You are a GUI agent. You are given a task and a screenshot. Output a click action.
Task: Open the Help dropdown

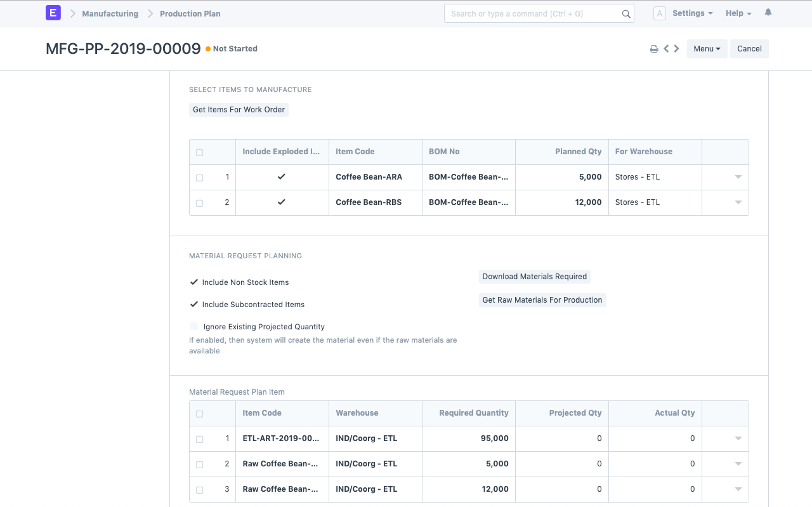pyautogui.click(x=738, y=13)
